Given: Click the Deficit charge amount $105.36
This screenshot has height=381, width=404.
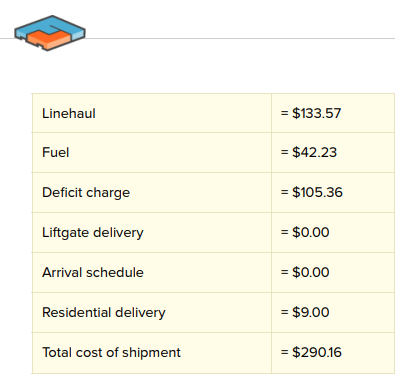Looking at the screenshot, I should point(317,192).
